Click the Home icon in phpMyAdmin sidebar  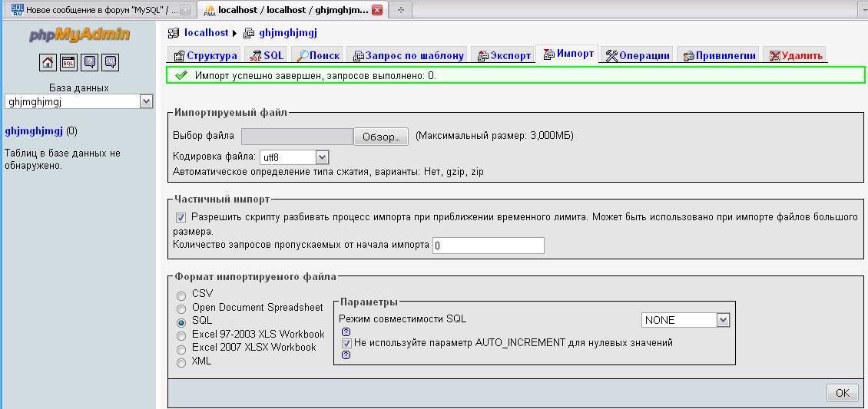(x=48, y=62)
